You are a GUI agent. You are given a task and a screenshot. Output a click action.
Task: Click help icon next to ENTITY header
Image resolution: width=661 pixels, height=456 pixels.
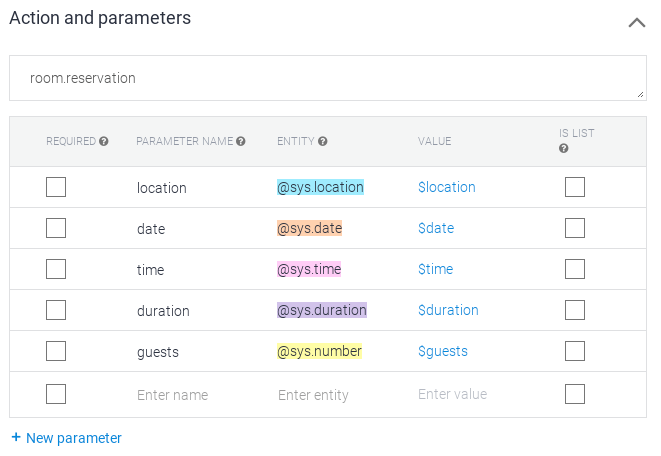click(323, 142)
